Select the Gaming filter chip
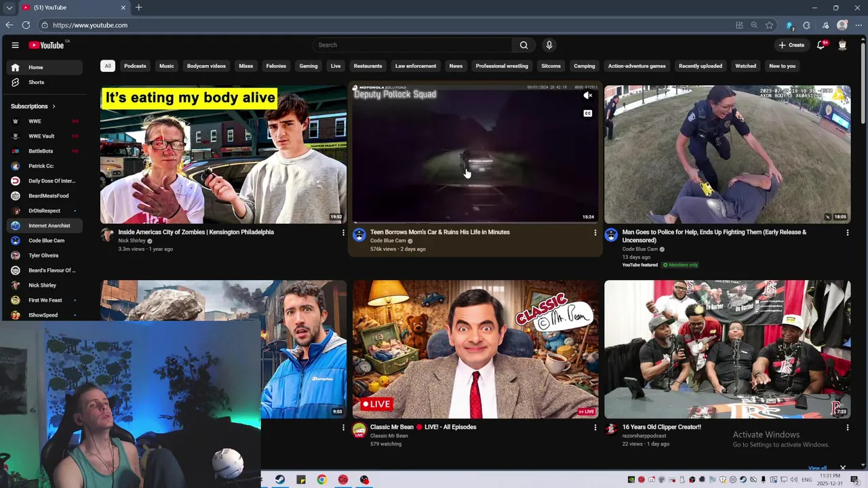Screen dimensions: 868x488 (309, 66)
